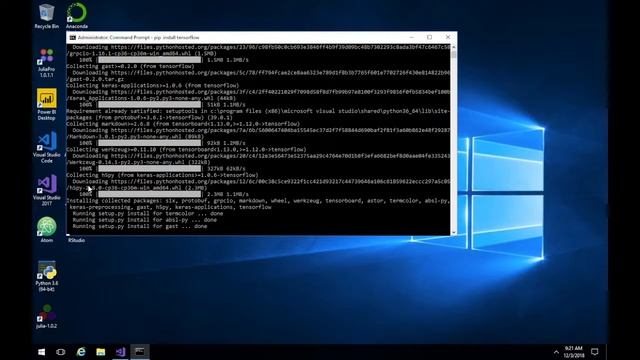Open Power BI Desktop shortcut
This screenshot has width=640, height=360.
click(47, 104)
